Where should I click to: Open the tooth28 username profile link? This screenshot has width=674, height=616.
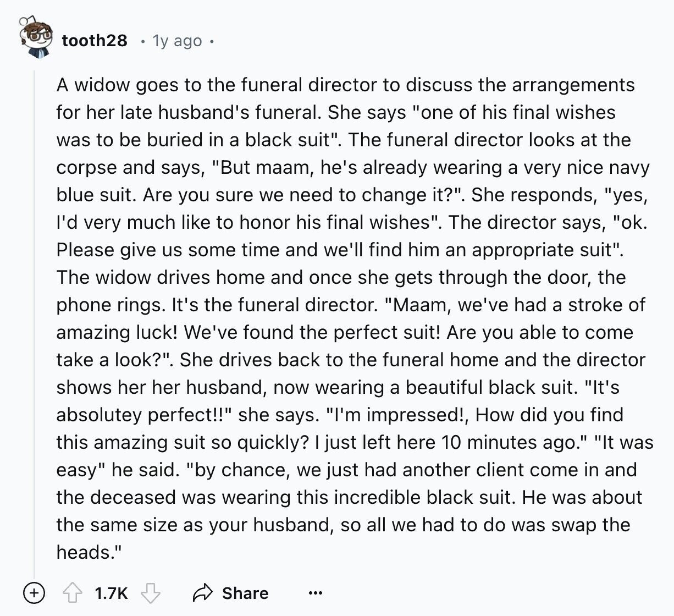[x=95, y=41]
